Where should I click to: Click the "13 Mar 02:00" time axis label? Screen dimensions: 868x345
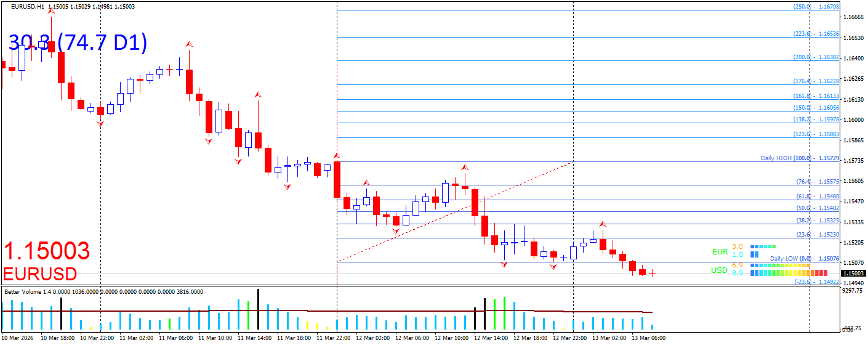click(x=609, y=338)
